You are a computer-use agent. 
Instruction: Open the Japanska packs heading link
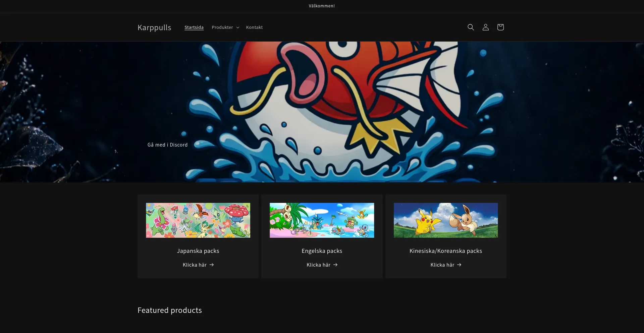click(x=198, y=251)
